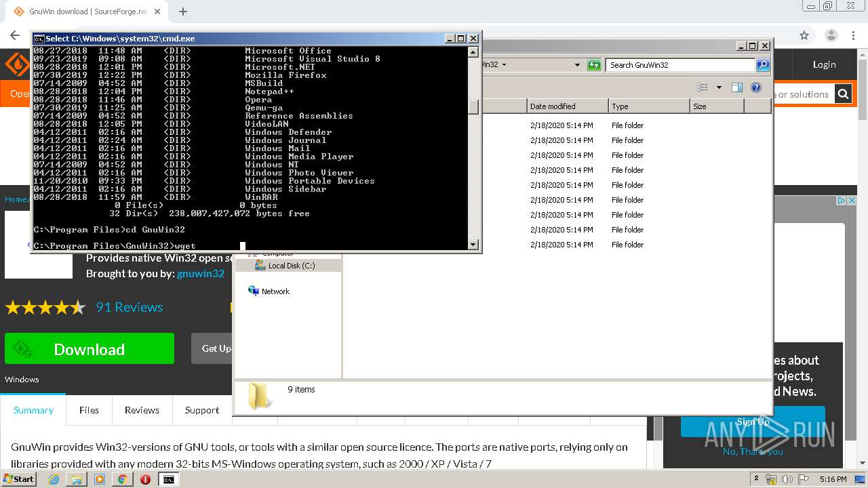
Task: Switch to the Support tab
Action: coord(202,410)
